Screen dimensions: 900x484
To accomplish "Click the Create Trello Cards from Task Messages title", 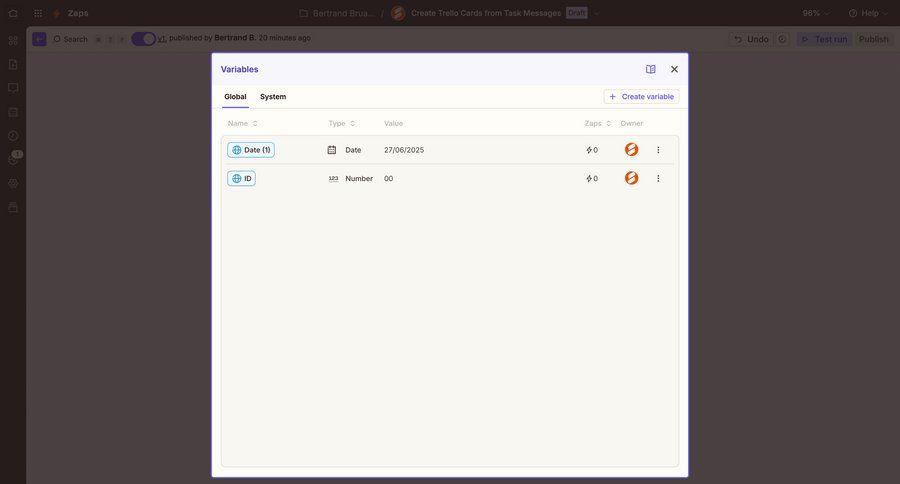I will click(486, 13).
